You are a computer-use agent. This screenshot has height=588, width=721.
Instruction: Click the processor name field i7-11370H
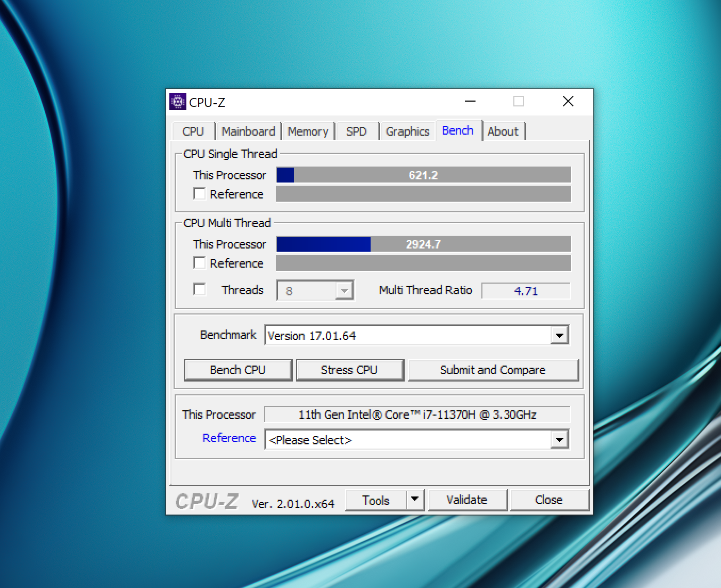[x=417, y=415]
